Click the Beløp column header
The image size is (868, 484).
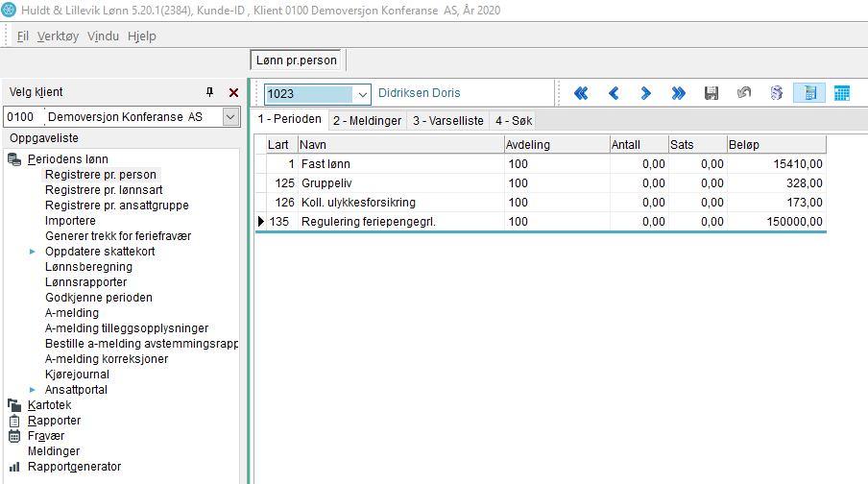pos(775,144)
